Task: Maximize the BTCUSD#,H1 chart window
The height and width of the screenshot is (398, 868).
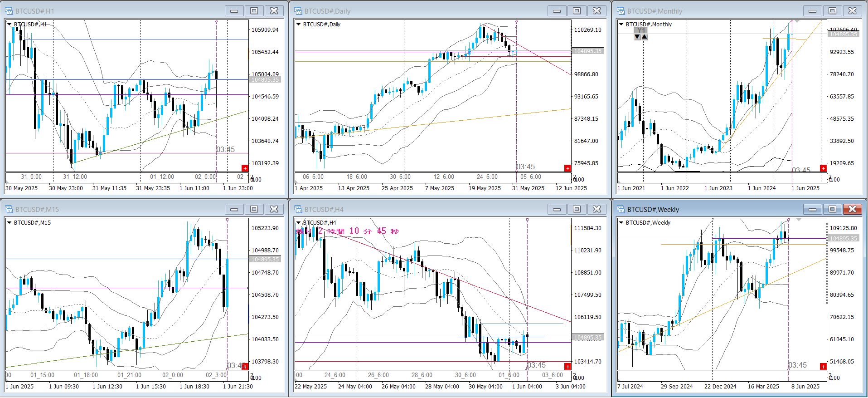Action: 254,11
